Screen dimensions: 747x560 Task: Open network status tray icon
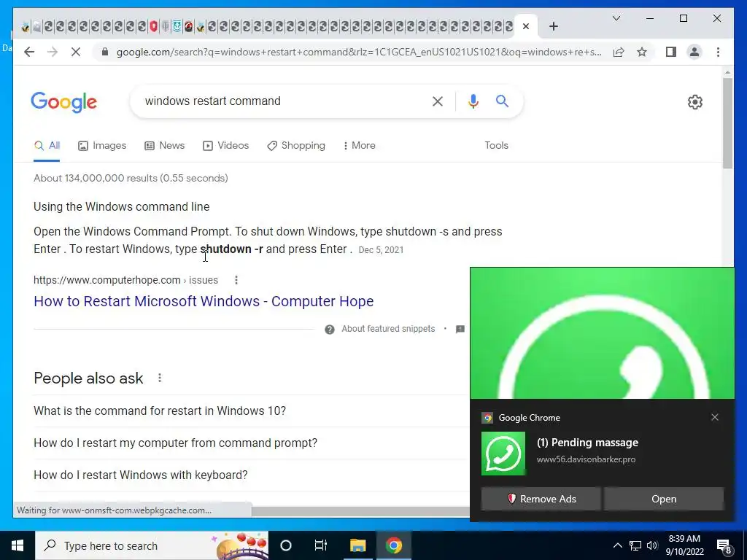point(635,545)
